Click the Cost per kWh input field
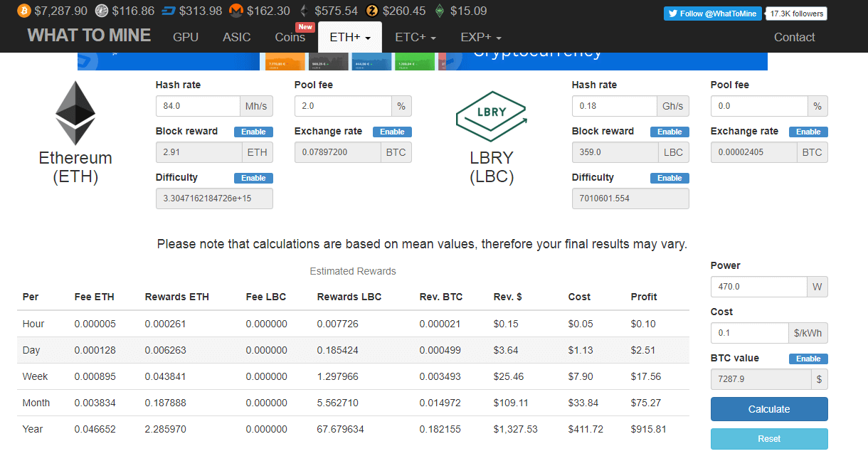 (x=749, y=333)
